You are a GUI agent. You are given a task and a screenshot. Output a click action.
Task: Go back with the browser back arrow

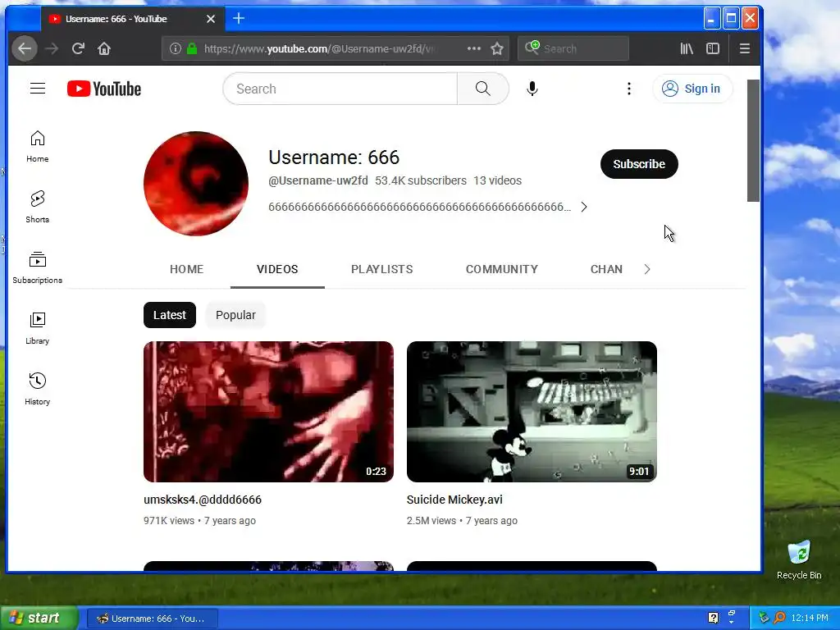[25, 48]
